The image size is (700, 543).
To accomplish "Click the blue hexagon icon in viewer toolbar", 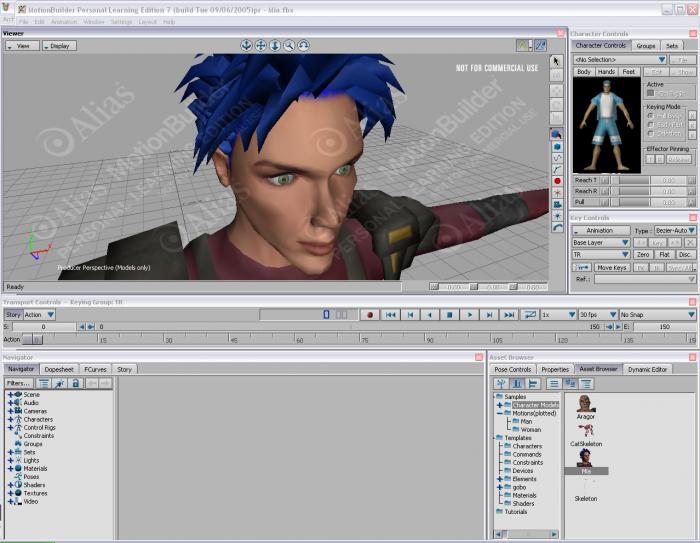I will (557, 146).
